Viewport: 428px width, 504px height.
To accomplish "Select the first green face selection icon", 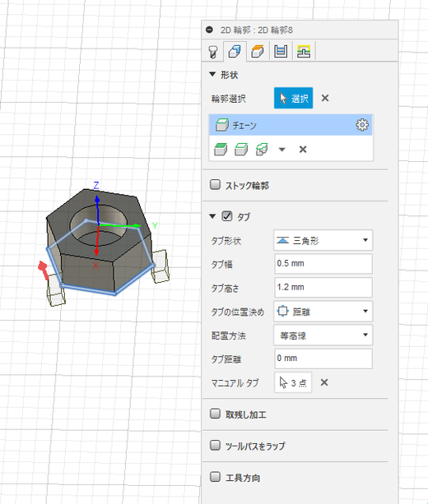I will [x=221, y=150].
